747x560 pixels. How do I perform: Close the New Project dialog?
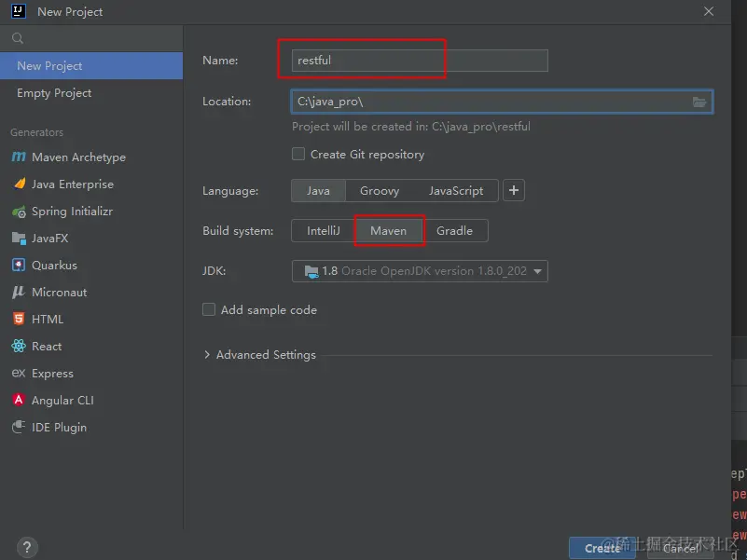pyautogui.click(x=709, y=11)
